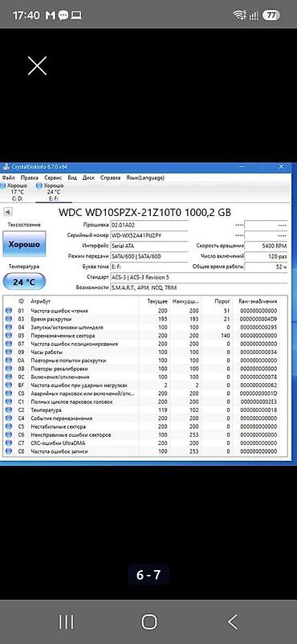Tap the 6 - 7 page indicator

click(x=148, y=575)
